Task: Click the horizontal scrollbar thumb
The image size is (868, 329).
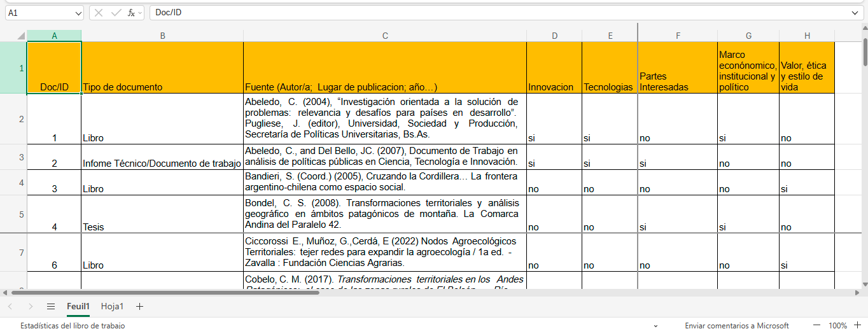Action: pos(165,293)
